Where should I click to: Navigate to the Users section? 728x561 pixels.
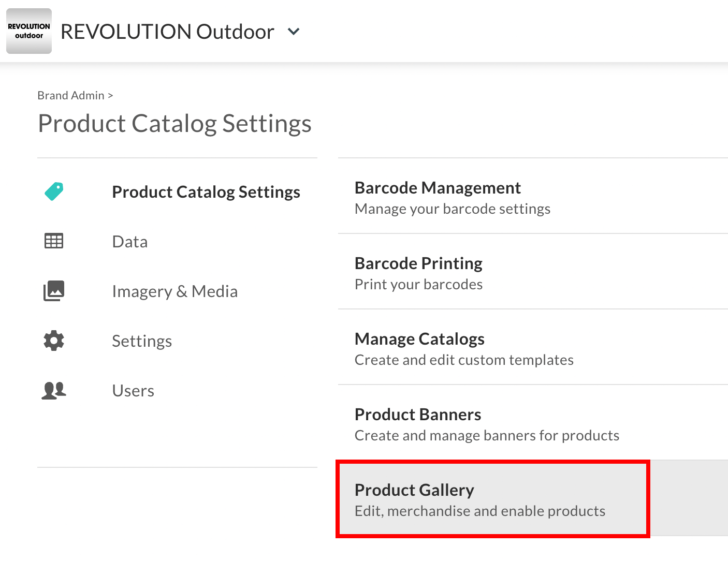pyautogui.click(x=133, y=391)
